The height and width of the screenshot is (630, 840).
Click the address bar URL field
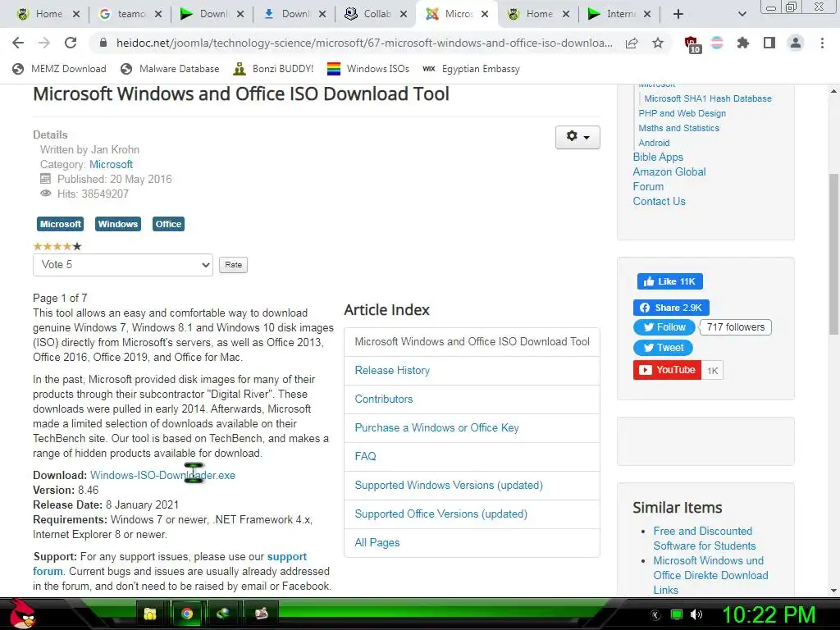pyautogui.click(x=364, y=43)
